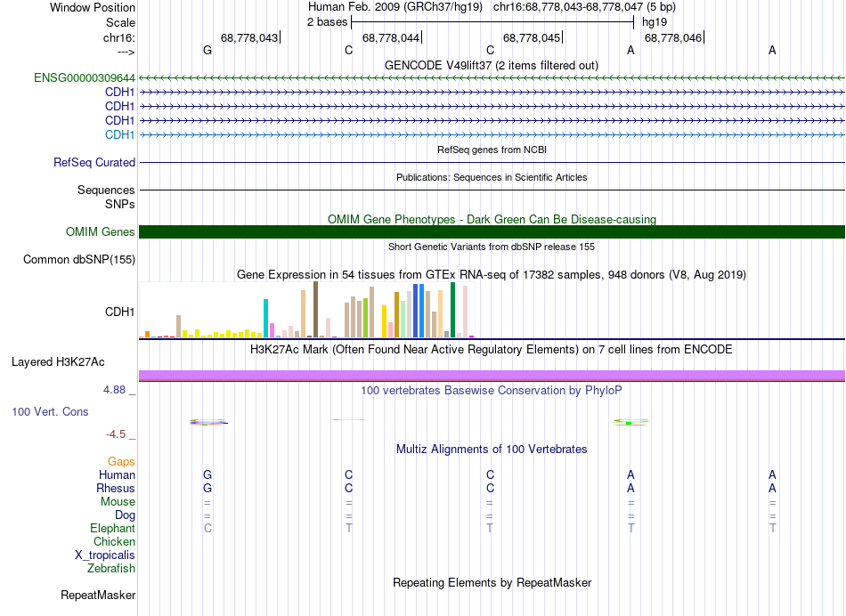This screenshot has height=616, width=846.
Task: Click the chr16: ruler label
Action: click(x=119, y=37)
